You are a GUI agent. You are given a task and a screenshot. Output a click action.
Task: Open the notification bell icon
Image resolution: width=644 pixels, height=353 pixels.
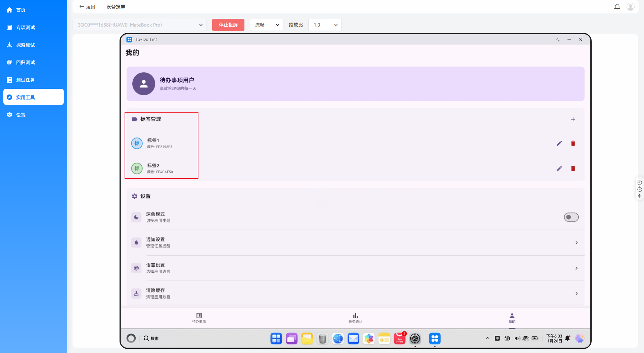617,6
